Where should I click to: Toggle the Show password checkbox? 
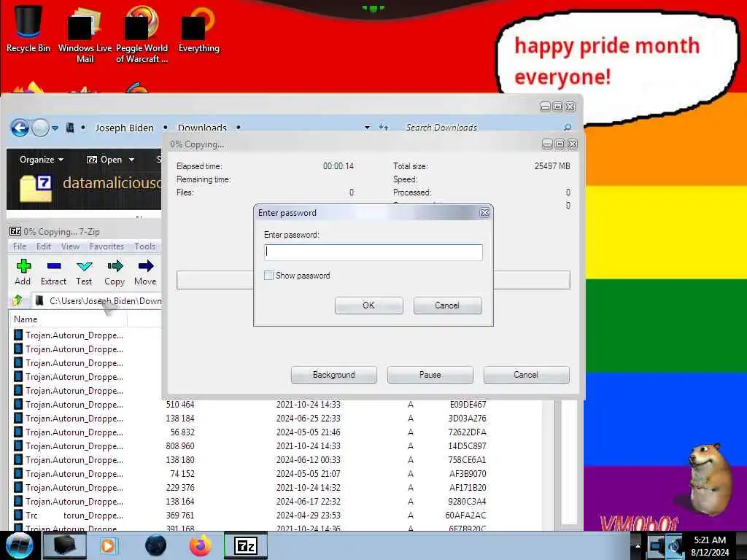[268, 275]
